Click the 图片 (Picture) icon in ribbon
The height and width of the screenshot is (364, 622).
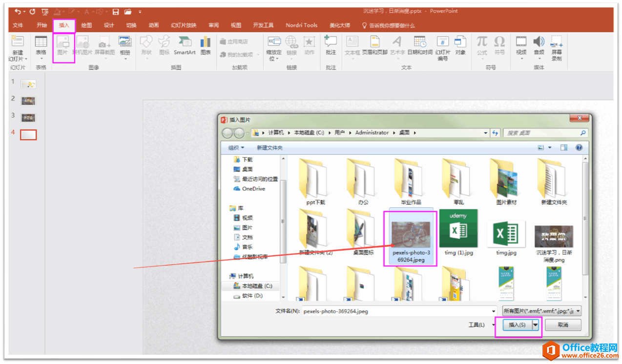click(63, 45)
